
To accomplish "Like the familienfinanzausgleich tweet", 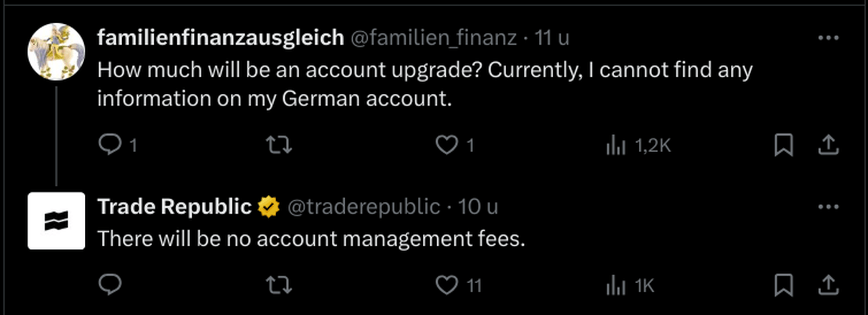I will (x=447, y=145).
